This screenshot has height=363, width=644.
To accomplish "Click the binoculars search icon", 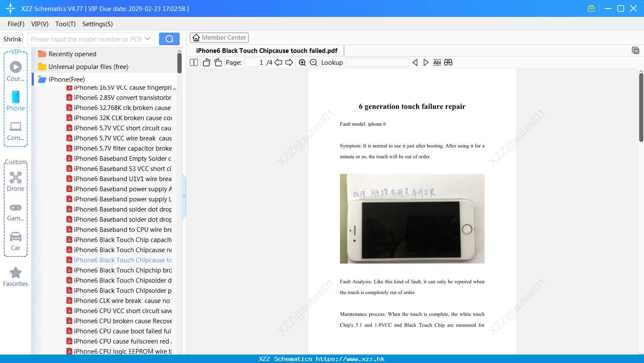I will [x=448, y=63].
